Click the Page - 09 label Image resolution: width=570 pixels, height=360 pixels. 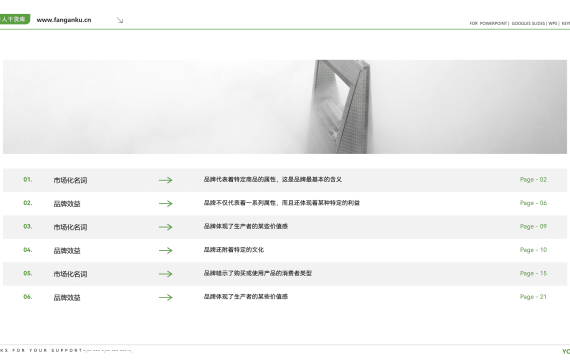tap(533, 227)
